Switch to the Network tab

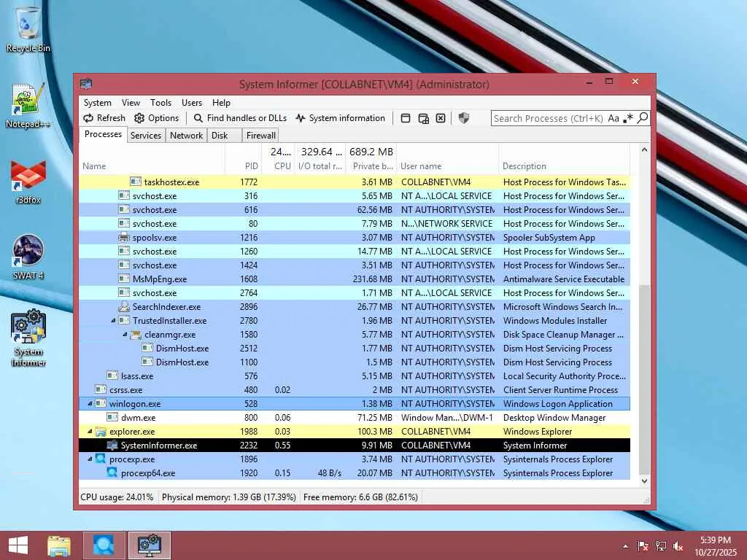coord(186,135)
